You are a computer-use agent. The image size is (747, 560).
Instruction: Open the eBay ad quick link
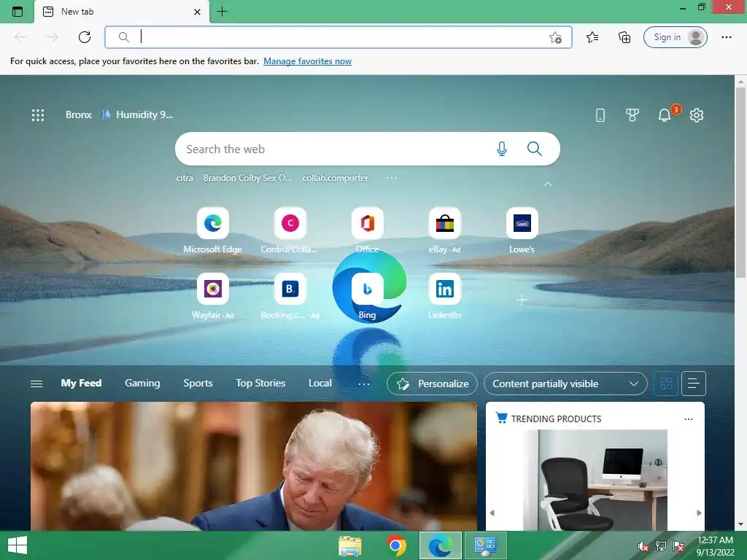tap(444, 230)
